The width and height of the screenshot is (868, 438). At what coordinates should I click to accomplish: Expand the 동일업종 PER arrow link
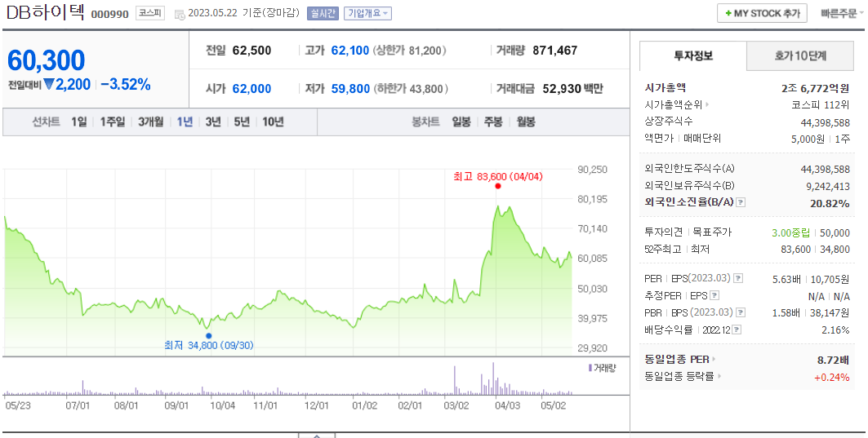[714, 360]
